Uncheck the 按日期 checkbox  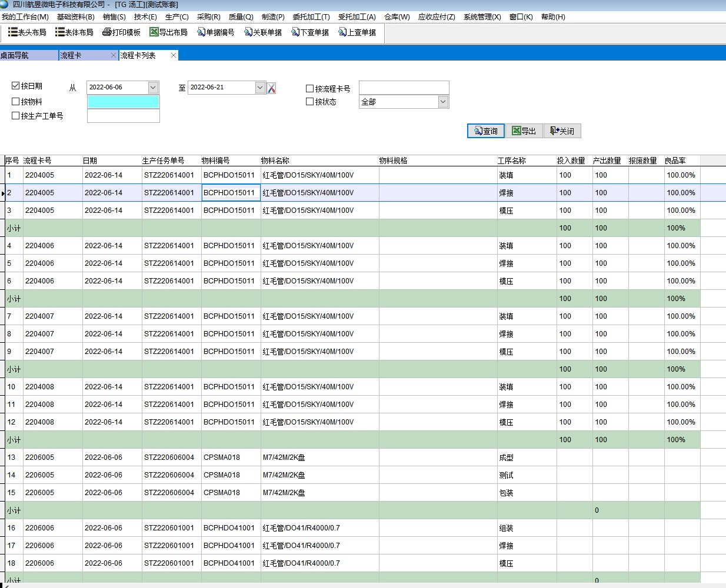(16, 86)
